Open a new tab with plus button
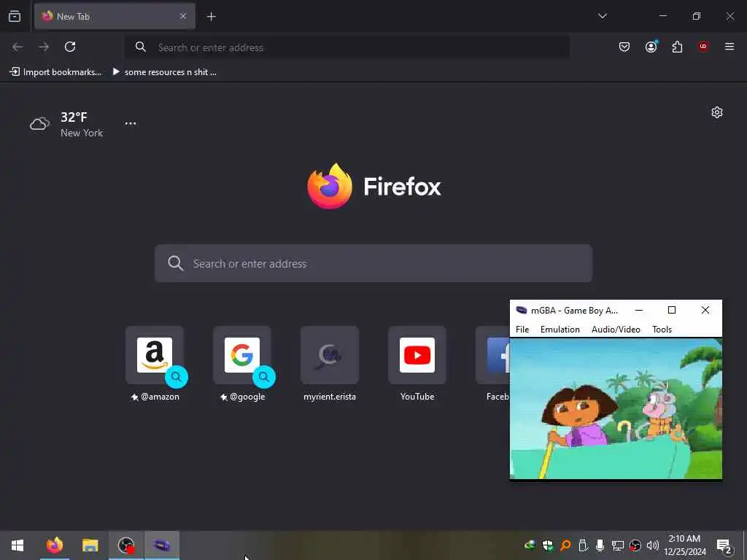 211,17
